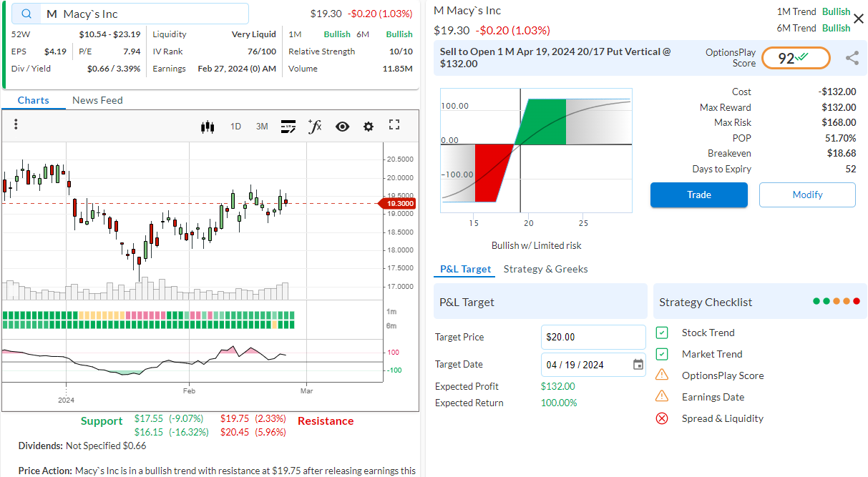Click the OptionsPlay Score warning icon
Screen dimensions: 868x477
pos(662,375)
